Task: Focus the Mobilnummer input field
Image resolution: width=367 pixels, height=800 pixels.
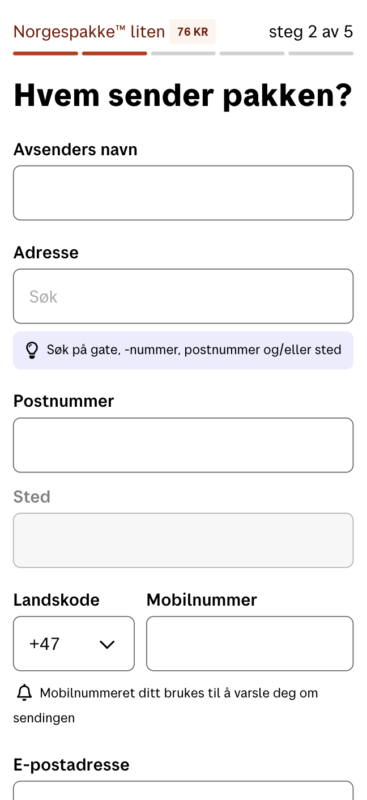Action: point(250,643)
